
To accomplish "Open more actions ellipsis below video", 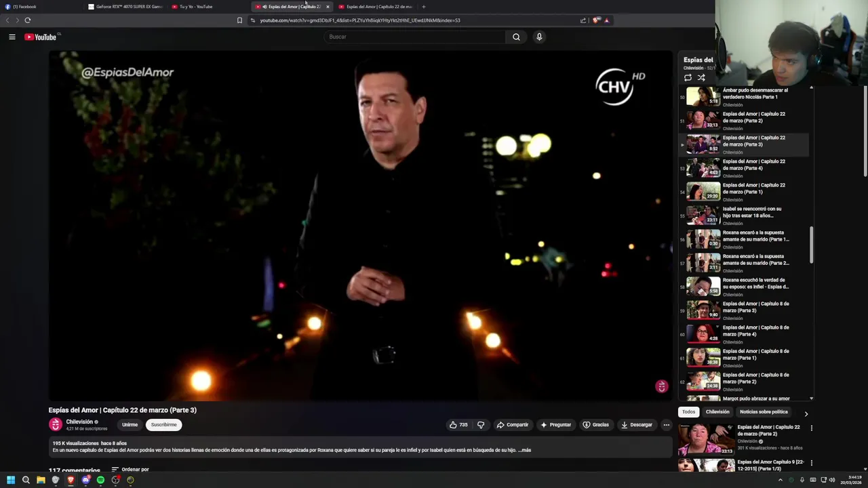I will coord(667,425).
